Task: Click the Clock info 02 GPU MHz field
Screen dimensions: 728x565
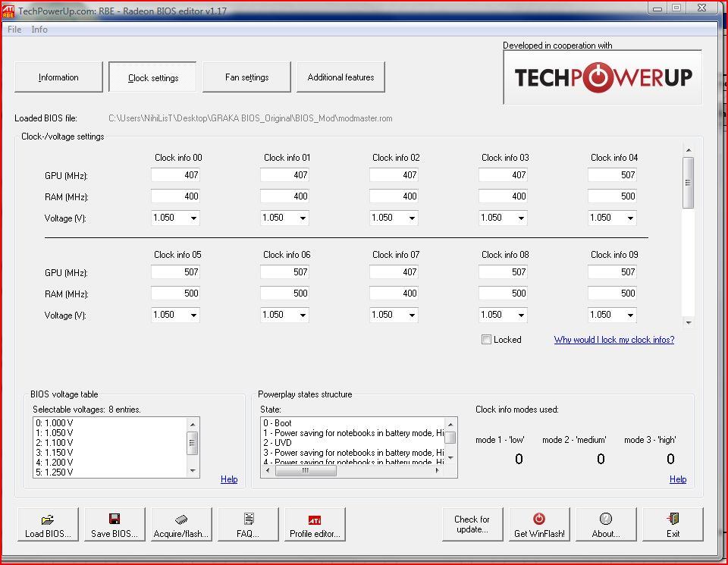Action: pos(394,175)
